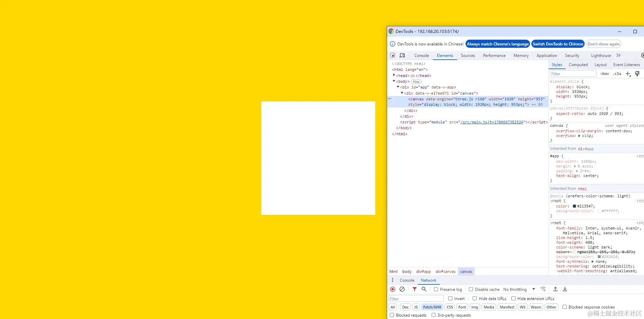Focus the Styles Filter input field
Viewport: 644px width, 319px height.
[x=573, y=74]
